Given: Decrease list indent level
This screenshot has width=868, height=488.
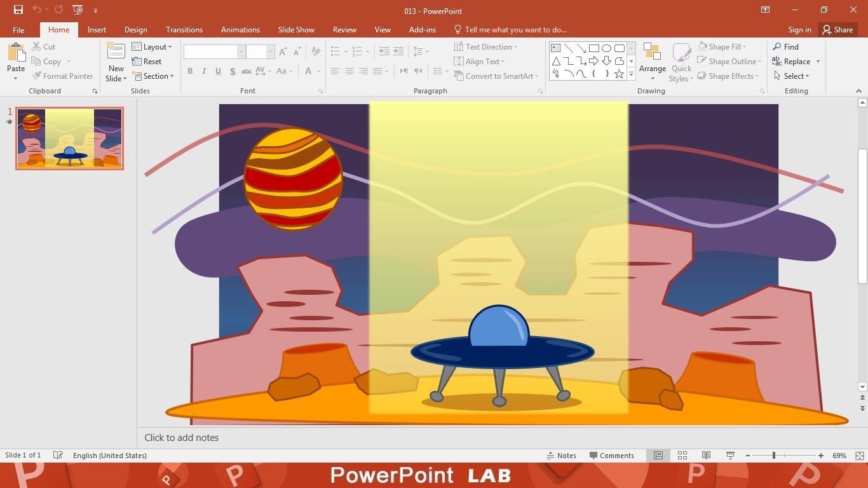Looking at the screenshot, I should tap(384, 51).
